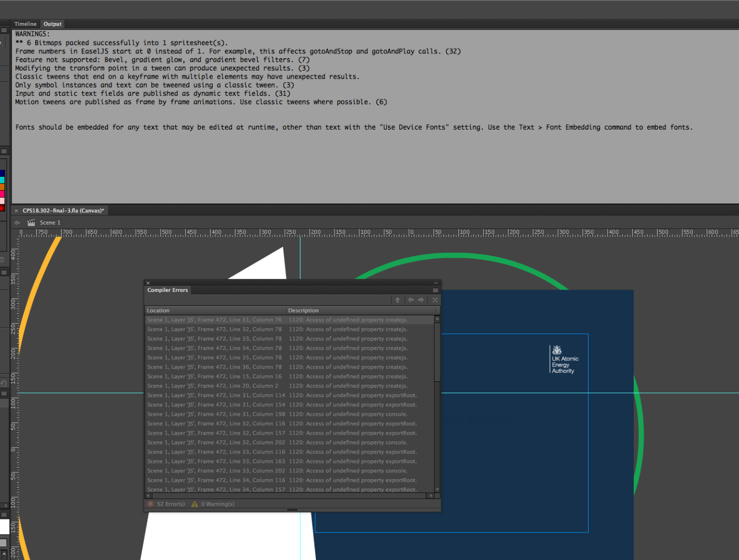The image size is (739, 560).
Task: Go to next compiler error
Action: pos(421,300)
